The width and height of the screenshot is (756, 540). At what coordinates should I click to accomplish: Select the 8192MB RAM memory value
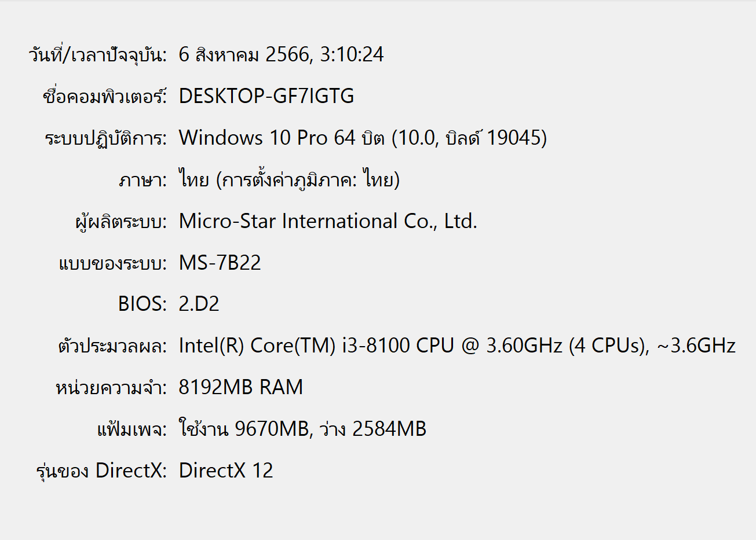(240, 387)
